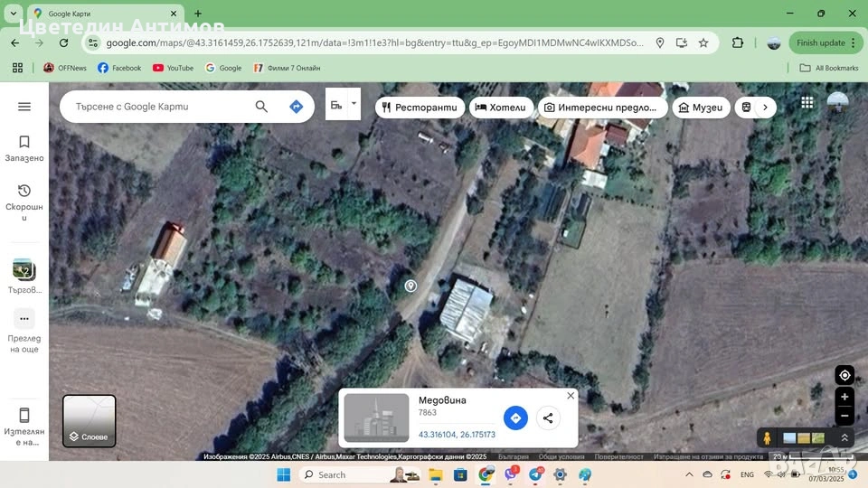Center map on my location
Viewport: 868px width, 488px height.
click(844, 375)
